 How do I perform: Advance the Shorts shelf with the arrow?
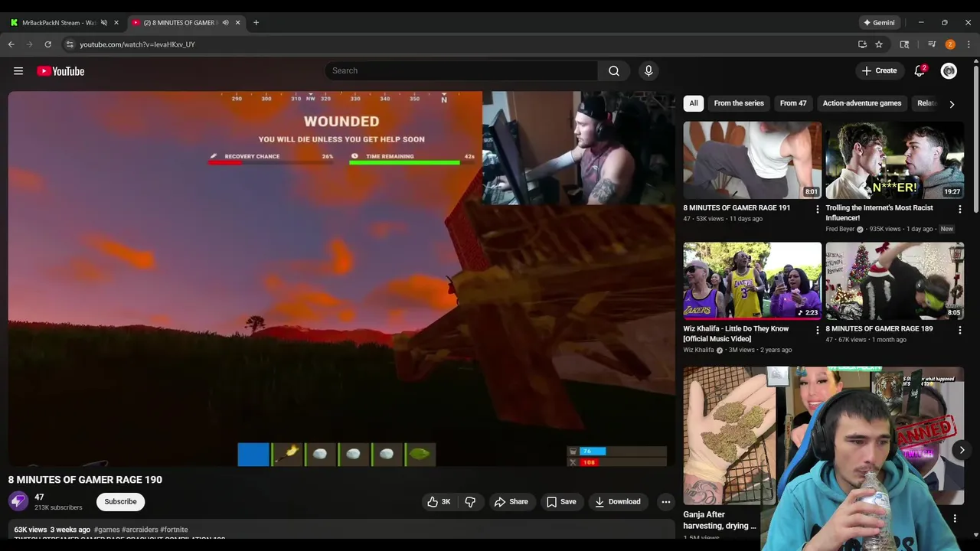click(962, 450)
